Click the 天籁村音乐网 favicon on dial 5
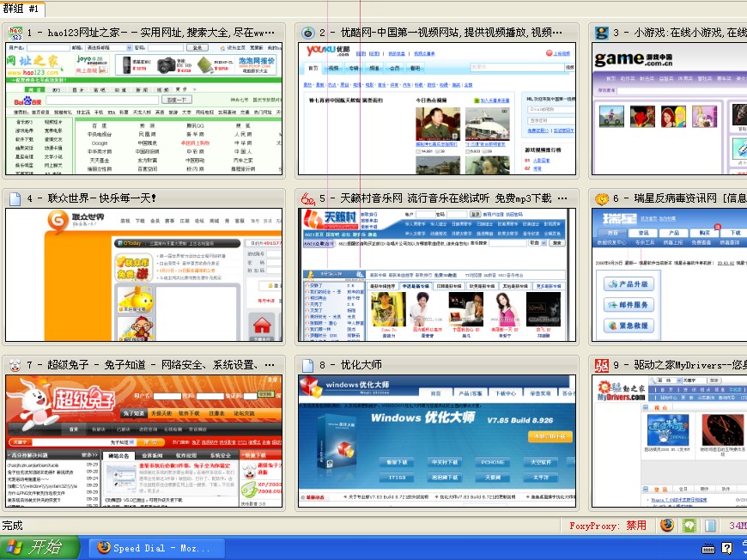The image size is (747, 560). [308, 198]
